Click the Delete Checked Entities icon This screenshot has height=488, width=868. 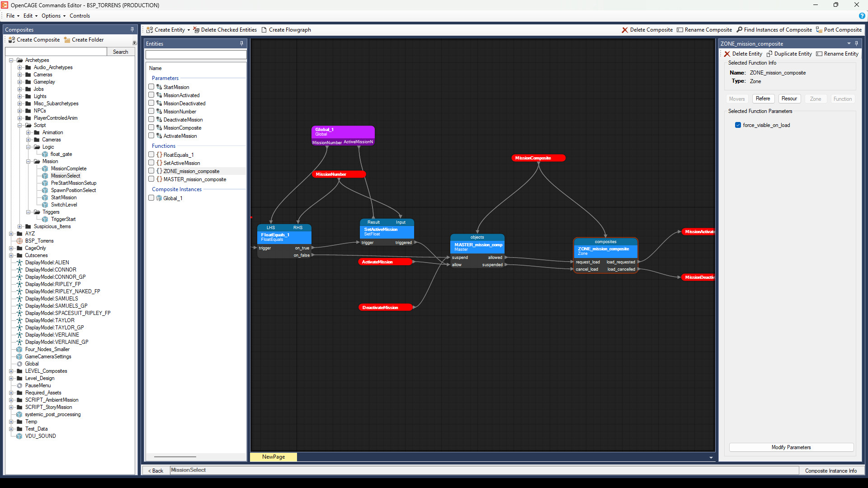(x=196, y=30)
